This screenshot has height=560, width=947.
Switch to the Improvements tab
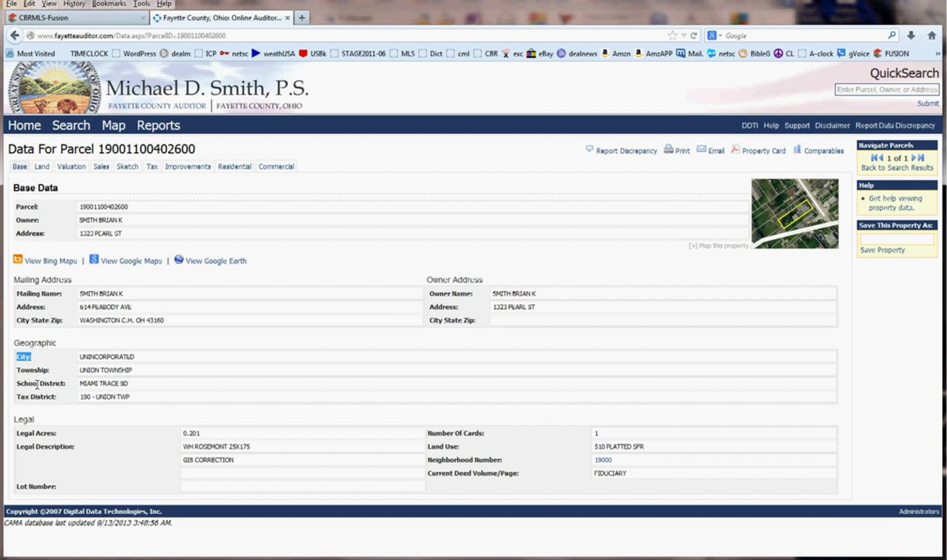(188, 167)
